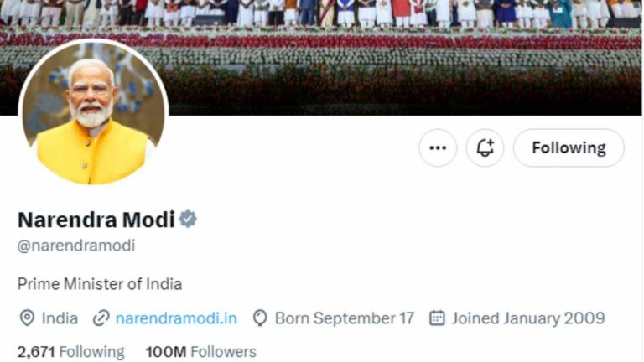Turn on post notifications bell
The width and height of the screenshot is (644, 362).
(x=485, y=148)
